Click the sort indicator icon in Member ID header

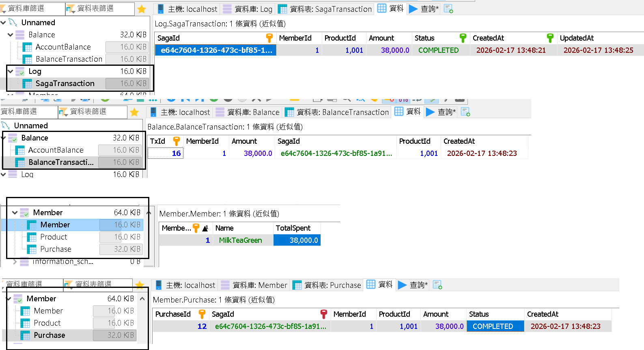205,228
